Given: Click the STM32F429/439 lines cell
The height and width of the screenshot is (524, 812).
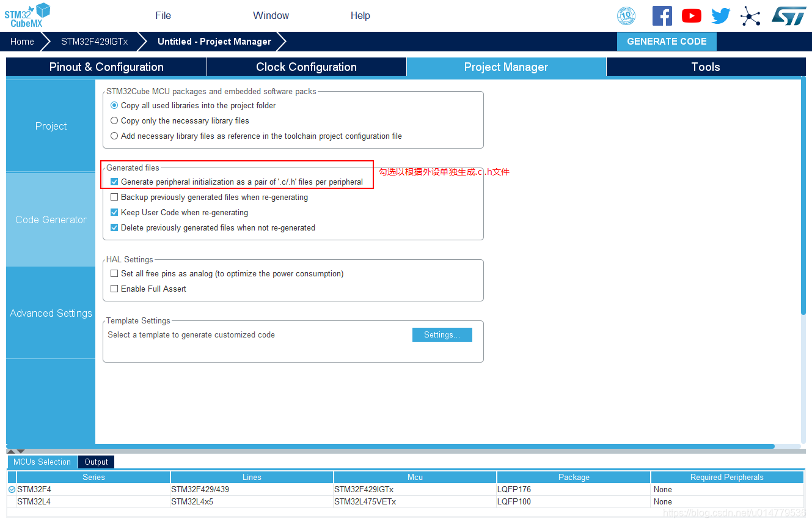Looking at the screenshot, I should 252,489.
